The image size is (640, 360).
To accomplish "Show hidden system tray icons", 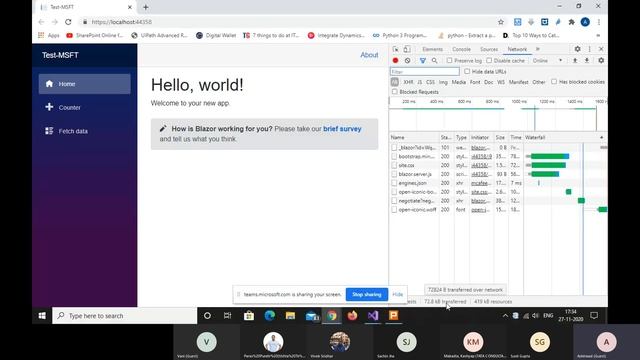I will click(x=505, y=316).
